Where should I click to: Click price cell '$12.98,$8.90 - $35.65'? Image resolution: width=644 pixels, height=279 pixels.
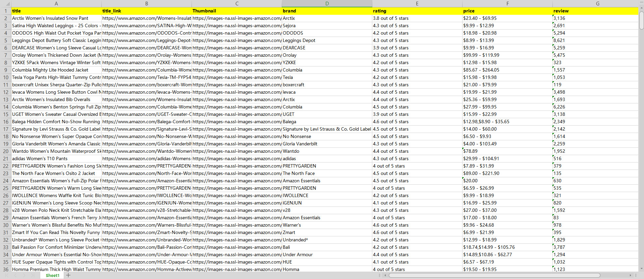[507, 122]
